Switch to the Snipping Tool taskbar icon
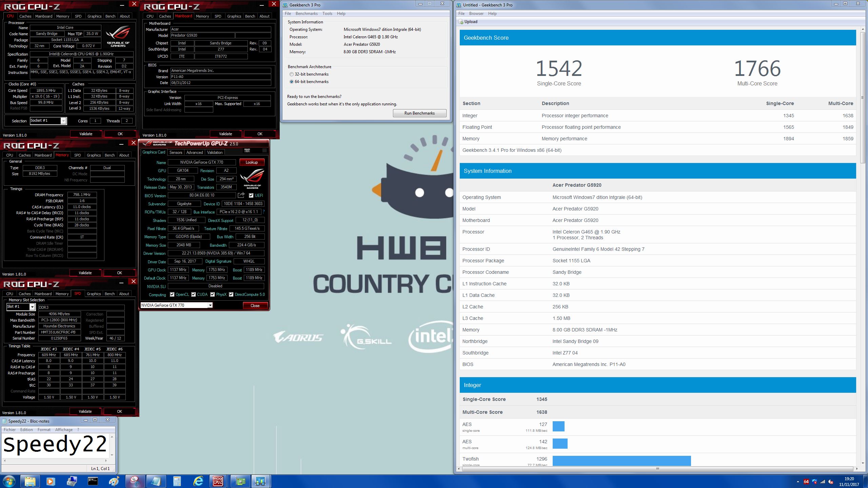 [135, 481]
